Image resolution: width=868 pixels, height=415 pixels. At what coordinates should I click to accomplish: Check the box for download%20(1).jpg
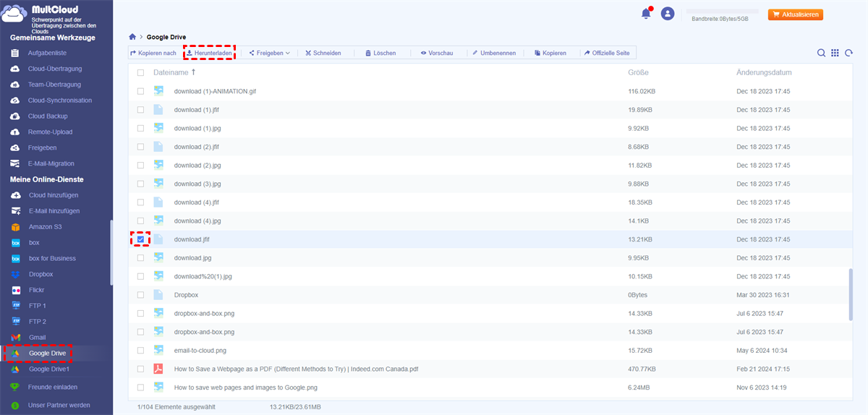pos(140,276)
